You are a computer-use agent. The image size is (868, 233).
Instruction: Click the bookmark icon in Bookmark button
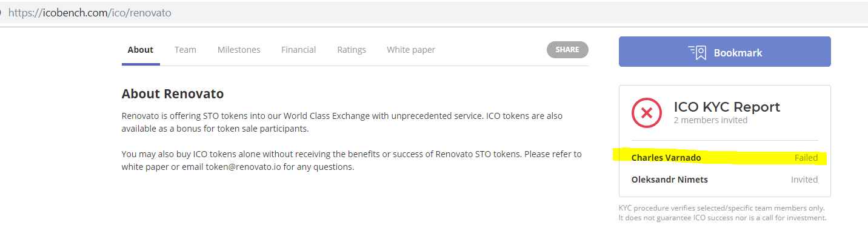(697, 52)
